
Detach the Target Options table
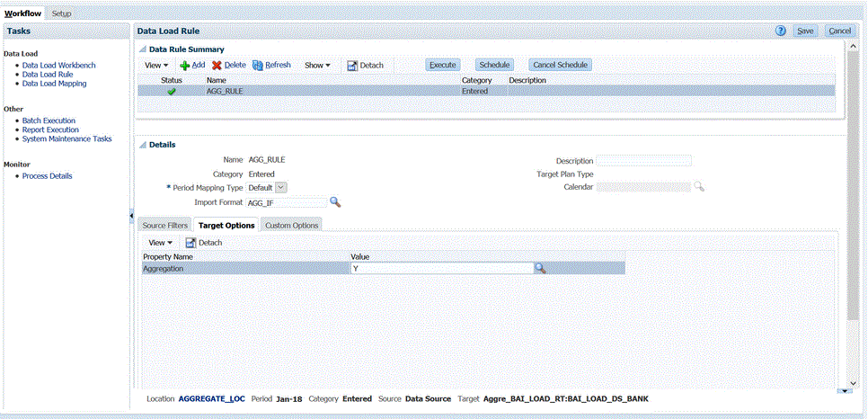coord(204,243)
